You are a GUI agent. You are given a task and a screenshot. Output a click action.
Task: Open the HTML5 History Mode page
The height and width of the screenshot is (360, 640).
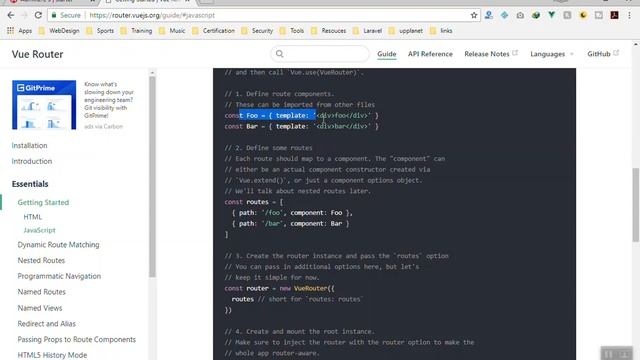[52, 355]
